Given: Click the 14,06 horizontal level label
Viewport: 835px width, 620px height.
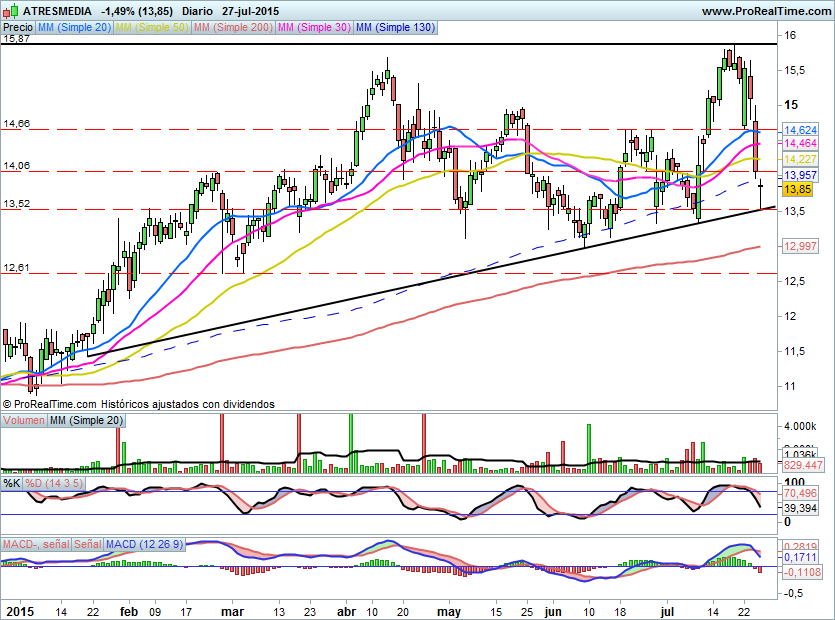Looking at the screenshot, I should [16, 166].
